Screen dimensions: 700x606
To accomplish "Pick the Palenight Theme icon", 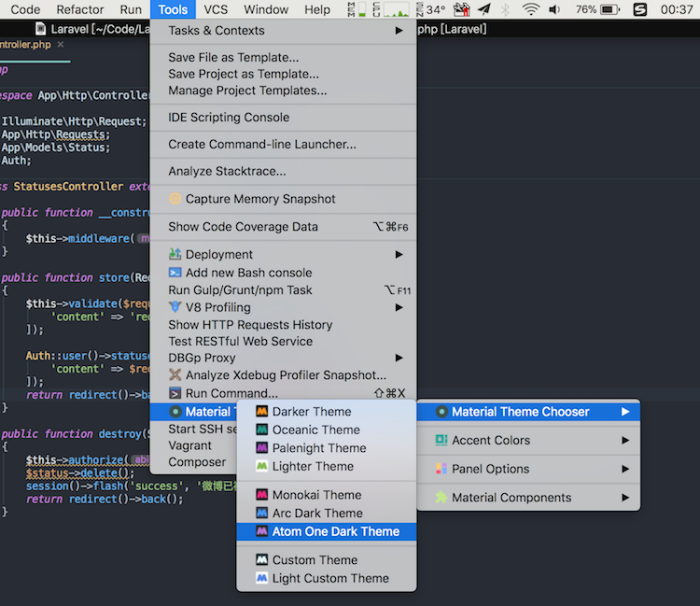I will click(x=262, y=448).
